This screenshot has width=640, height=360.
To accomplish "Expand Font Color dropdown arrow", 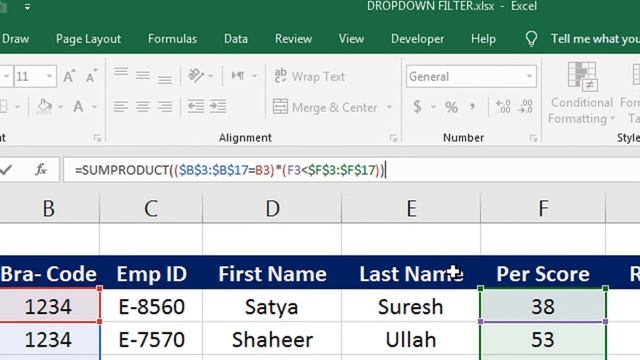I will pos(94,107).
